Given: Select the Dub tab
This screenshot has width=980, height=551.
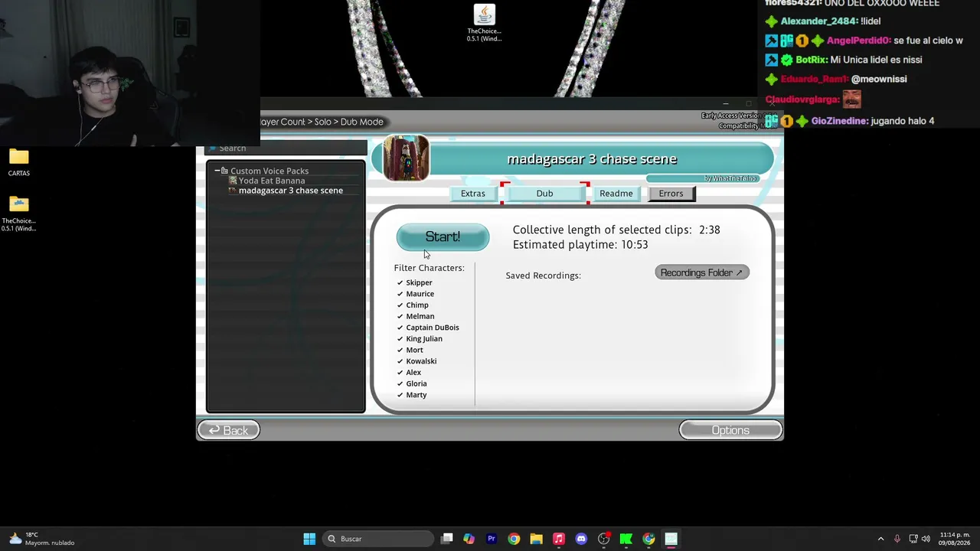Looking at the screenshot, I should 544,194.
